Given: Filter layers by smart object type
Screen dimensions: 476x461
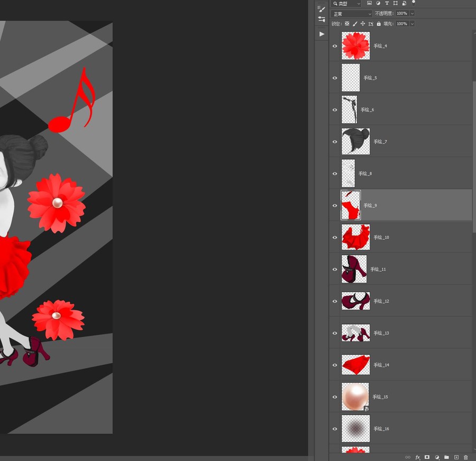Looking at the screenshot, I should (x=404, y=3).
